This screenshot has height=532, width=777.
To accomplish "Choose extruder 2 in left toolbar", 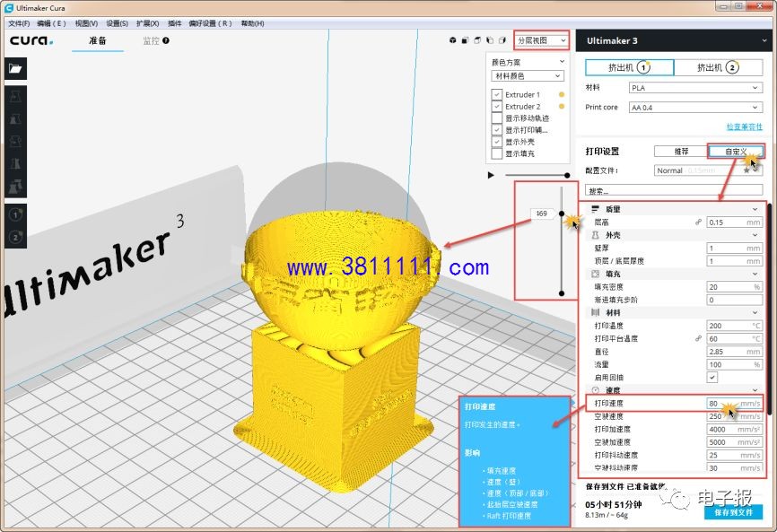I will (15, 237).
